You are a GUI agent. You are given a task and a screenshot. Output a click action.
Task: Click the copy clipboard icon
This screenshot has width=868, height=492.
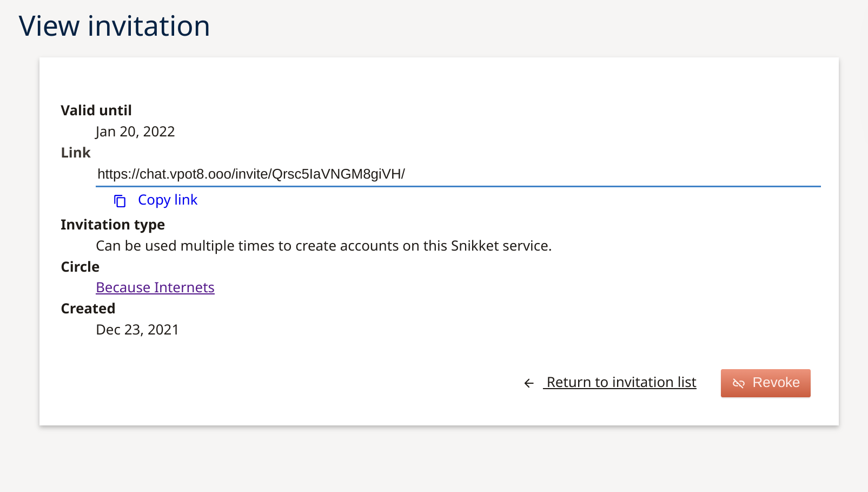pyautogui.click(x=120, y=201)
